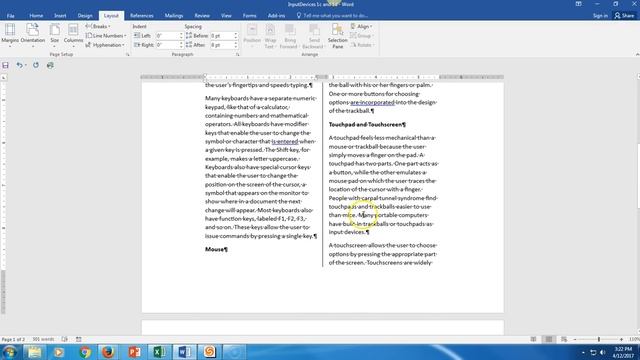
Task: Click the Share button
Action: 625,16
